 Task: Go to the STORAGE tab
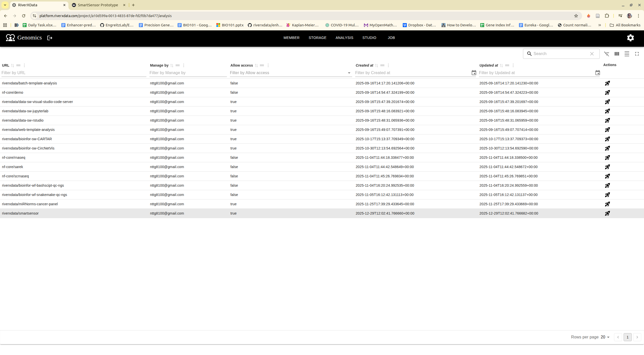(x=317, y=38)
